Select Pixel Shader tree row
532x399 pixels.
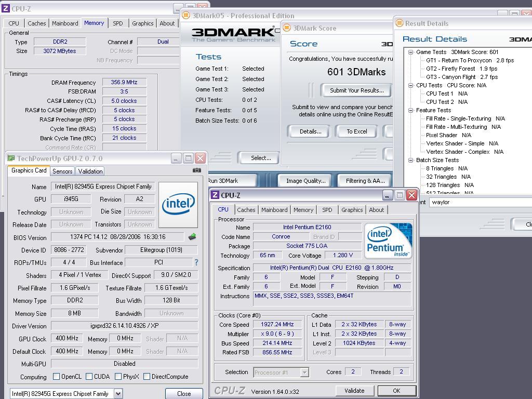[448, 135]
